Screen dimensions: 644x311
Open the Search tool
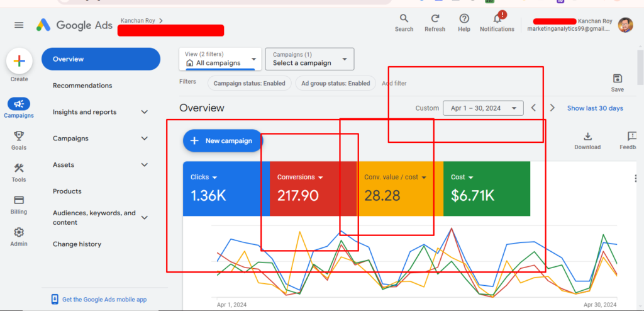(x=404, y=23)
